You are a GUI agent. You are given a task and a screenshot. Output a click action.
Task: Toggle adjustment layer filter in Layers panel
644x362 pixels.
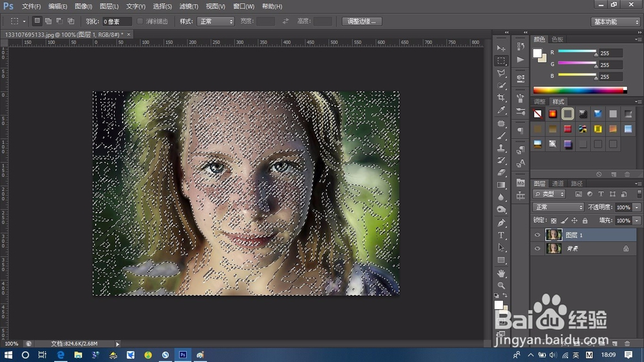[x=590, y=194]
